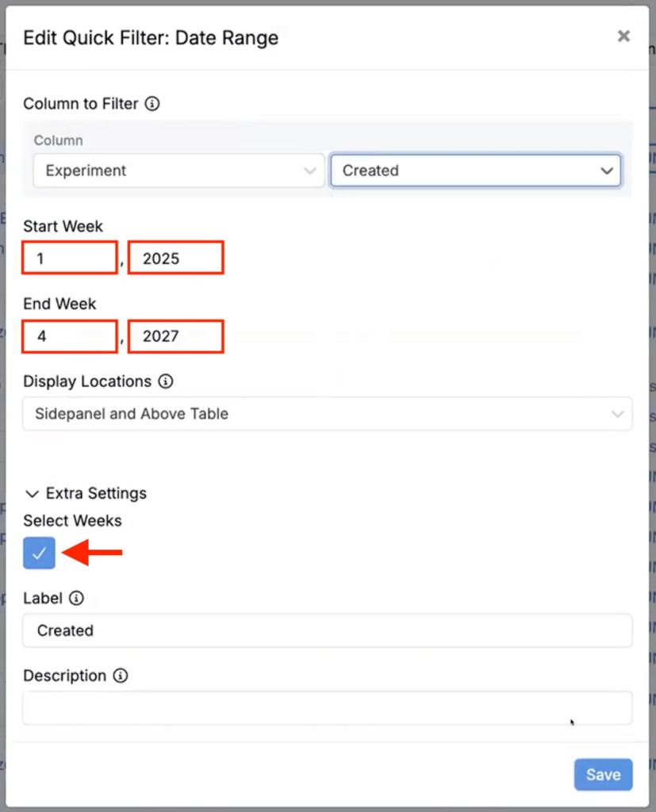Screen dimensions: 656x812
Task: Click the info icon next to Display Locations
Action: [166, 381]
